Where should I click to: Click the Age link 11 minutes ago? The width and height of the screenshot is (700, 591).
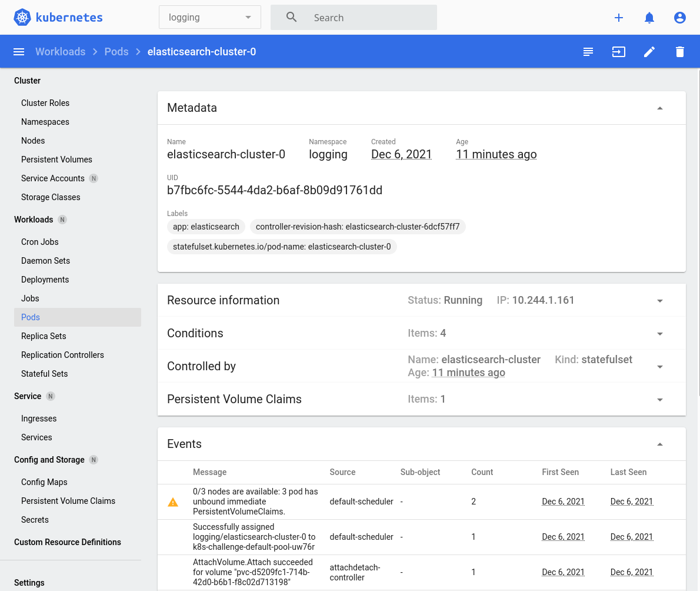[496, 154]
